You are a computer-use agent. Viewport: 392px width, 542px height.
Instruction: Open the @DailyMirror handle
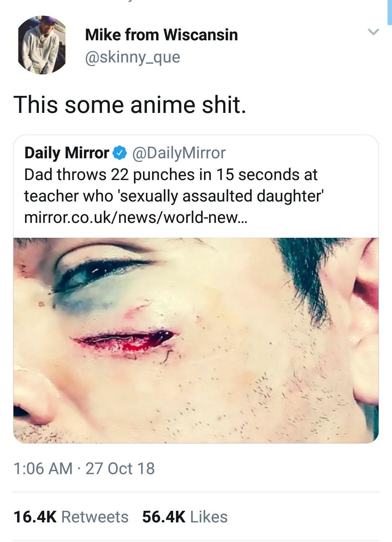[179, 153]
